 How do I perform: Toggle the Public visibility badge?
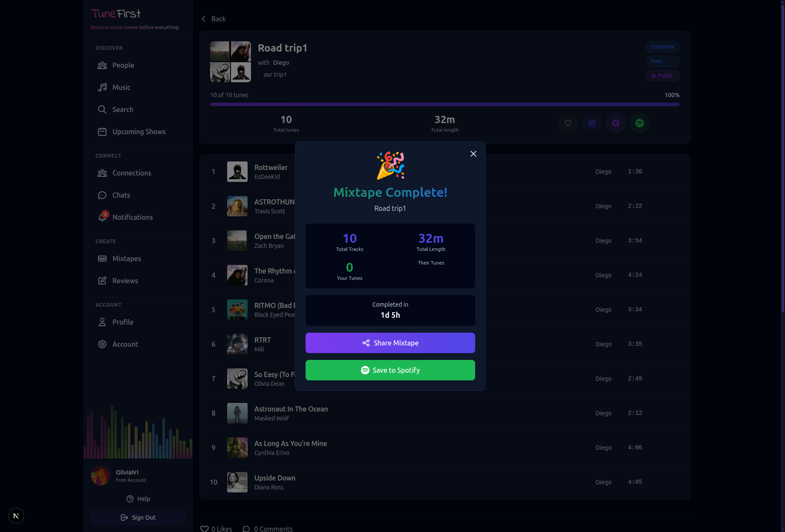click(x=662, y=76)
